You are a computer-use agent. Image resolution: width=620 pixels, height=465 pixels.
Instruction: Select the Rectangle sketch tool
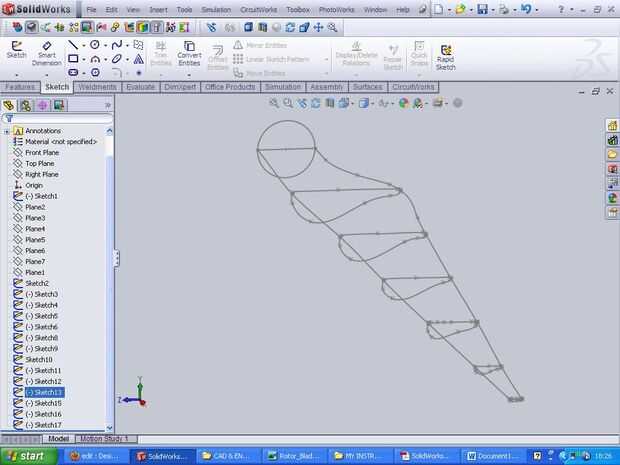[73, 59]
